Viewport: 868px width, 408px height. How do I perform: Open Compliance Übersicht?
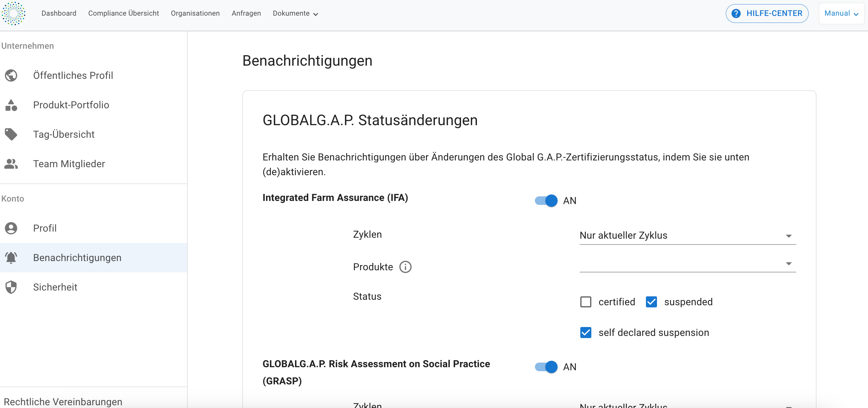[123, 13]
